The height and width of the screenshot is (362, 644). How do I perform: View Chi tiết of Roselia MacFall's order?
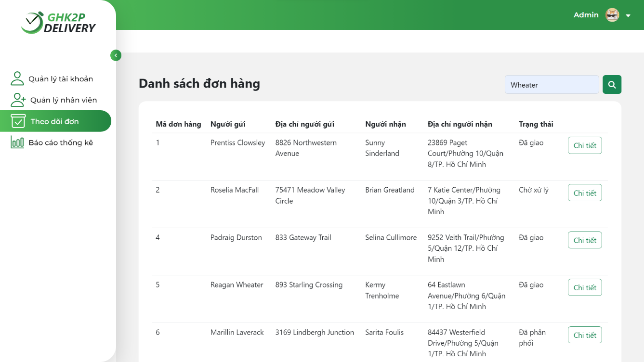point(585,193)
